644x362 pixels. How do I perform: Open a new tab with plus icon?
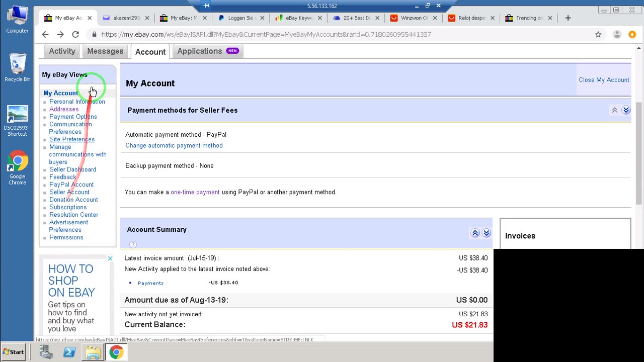[568, 18]
